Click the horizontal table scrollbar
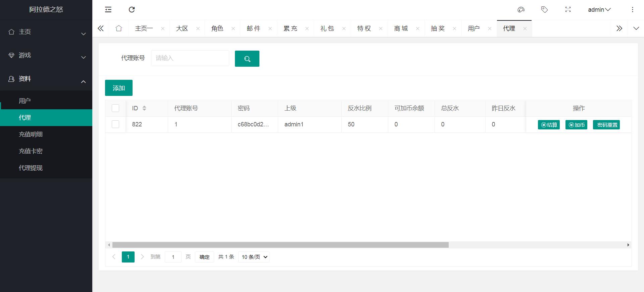The height and width of the screenshot is (292, 644). (x=280, y=245)
